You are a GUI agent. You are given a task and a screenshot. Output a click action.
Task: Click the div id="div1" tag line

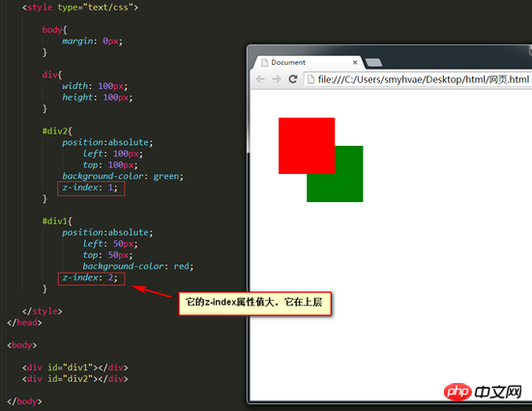click(75, 367)
